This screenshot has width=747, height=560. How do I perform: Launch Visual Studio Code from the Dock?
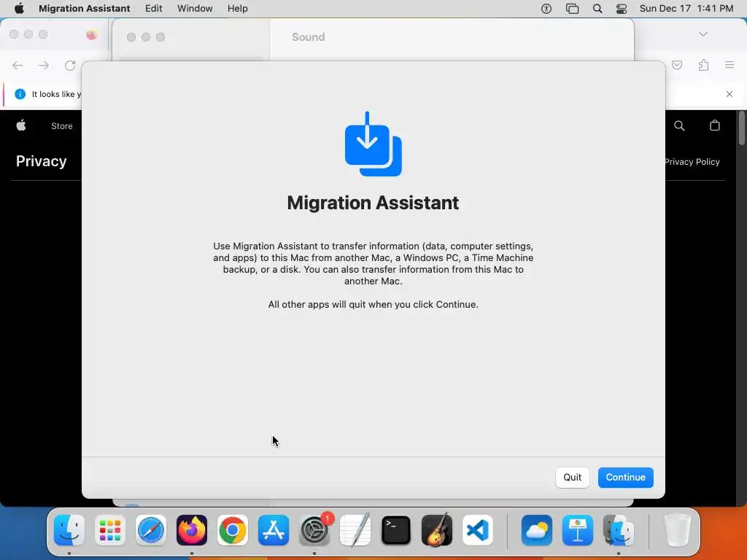[x=477, y=530]
